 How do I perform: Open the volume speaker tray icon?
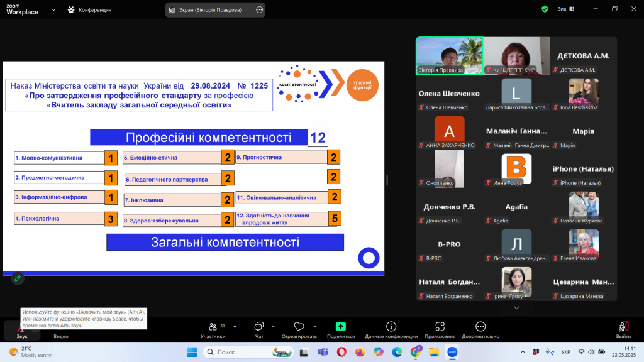pos(591,352)
